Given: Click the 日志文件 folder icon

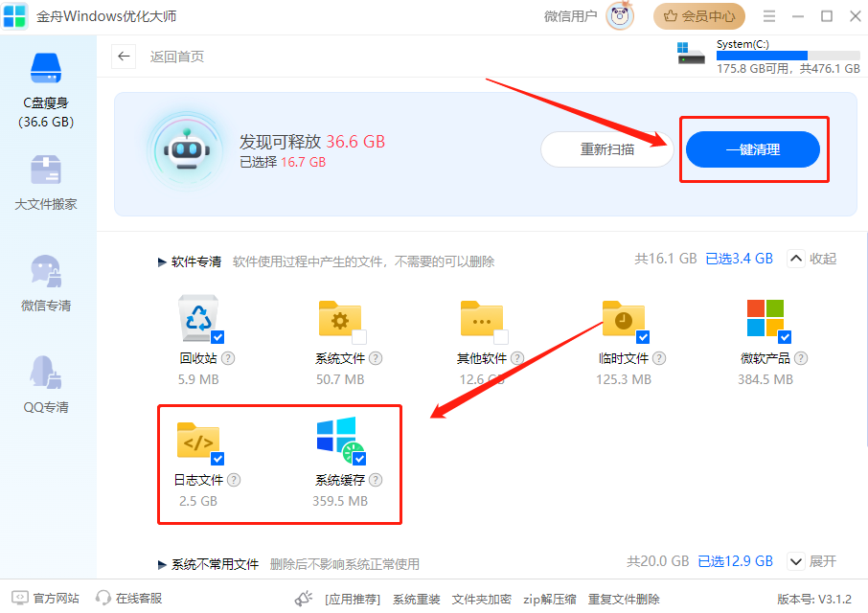Looking at the screenshot, I should (x=198, y=441).
